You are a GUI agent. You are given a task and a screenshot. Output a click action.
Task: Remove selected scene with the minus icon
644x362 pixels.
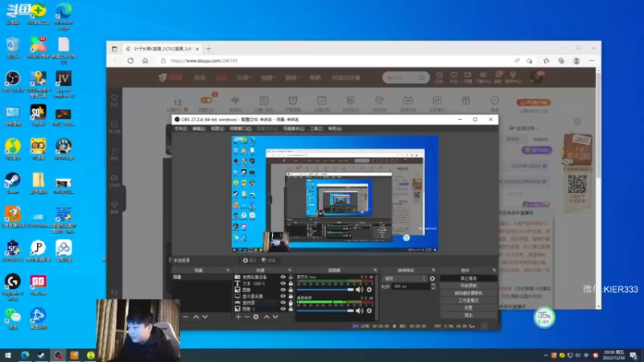click(x=185, y=317)
